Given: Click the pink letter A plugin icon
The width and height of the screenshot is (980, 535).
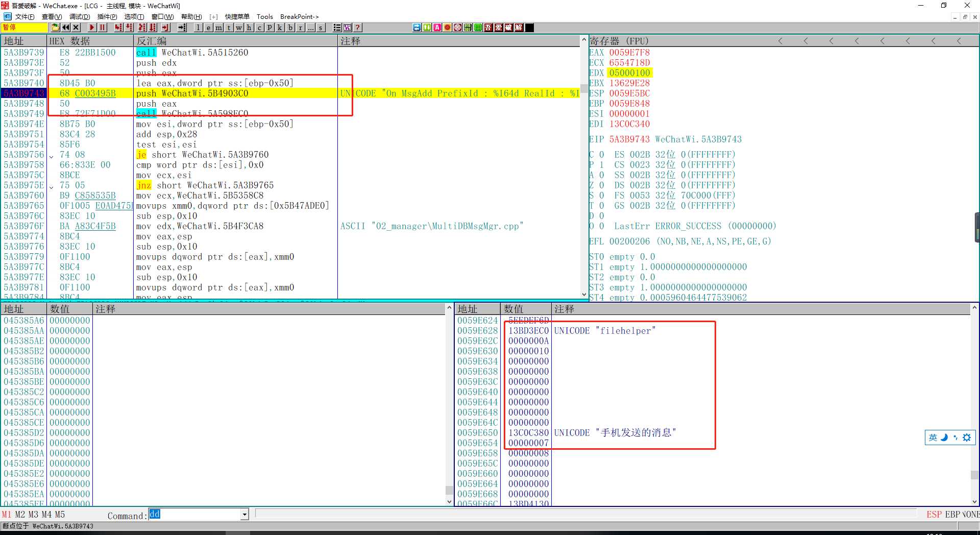Looking at the screenshot, I should [x=437, y=28].
